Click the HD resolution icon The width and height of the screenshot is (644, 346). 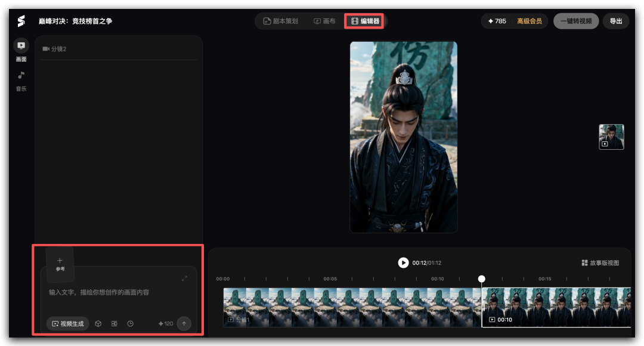[x=114, y=324]
